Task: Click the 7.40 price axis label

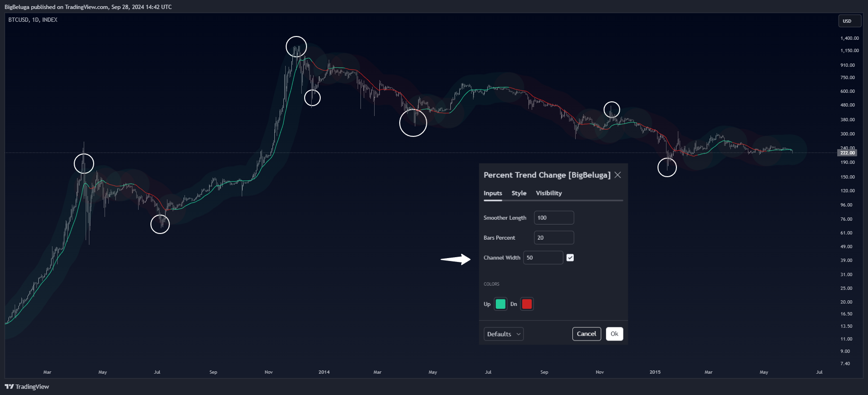Action: [845, 364]
